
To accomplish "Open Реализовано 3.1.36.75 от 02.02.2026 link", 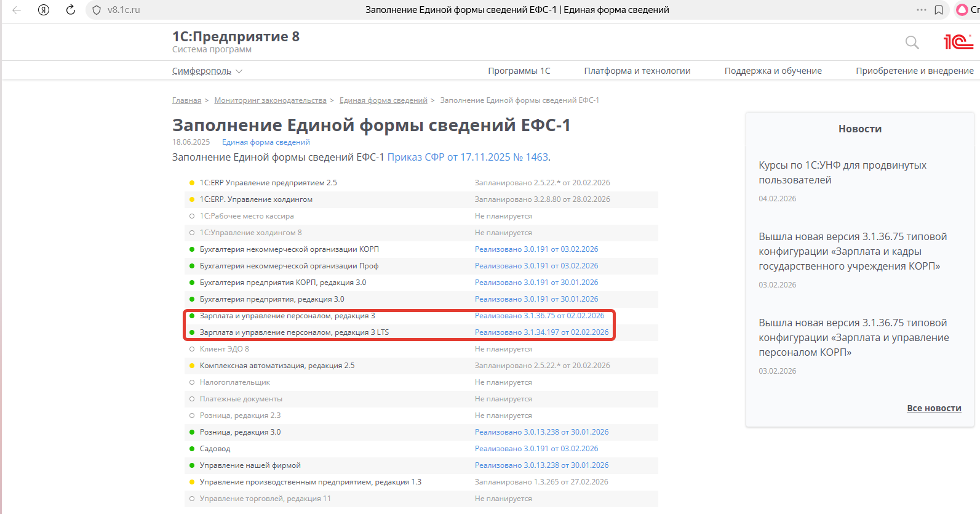I will coord(539,316).
